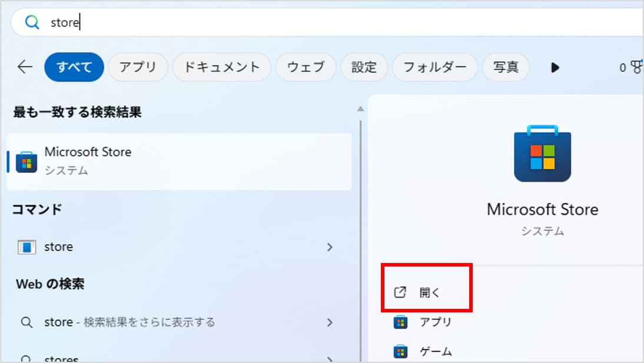Filter results by 設定
The height and width of the screenshot is (363, 644).
pos(364,67)
